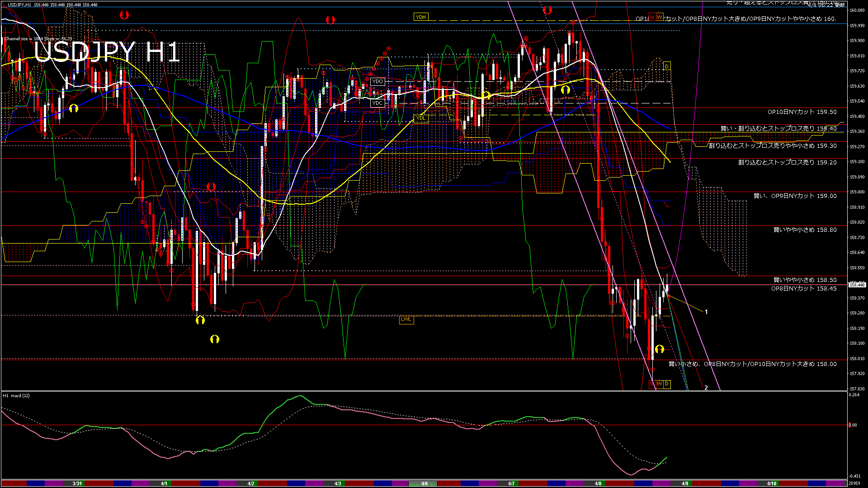
Task: Select trend line label number 1
Action: pyautogui.click(x=706, y=312)
